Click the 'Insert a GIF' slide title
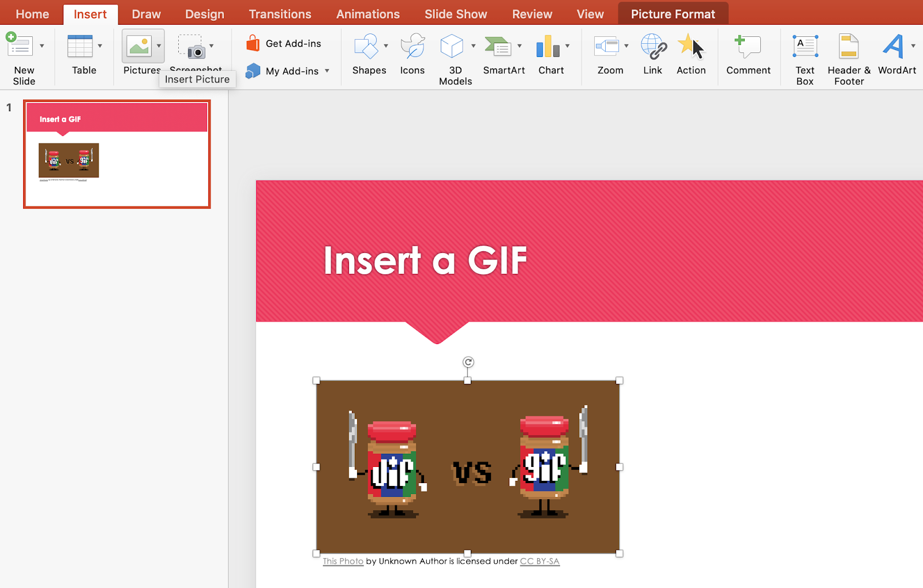Viewport: 923px width, 588px height. (x=425, y=260)
